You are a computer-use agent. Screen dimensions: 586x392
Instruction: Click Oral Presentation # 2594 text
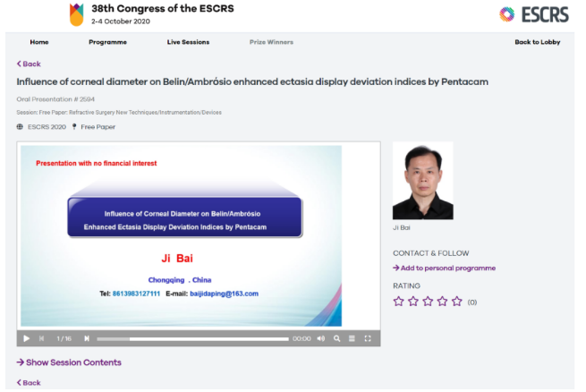tap(55, 99)
